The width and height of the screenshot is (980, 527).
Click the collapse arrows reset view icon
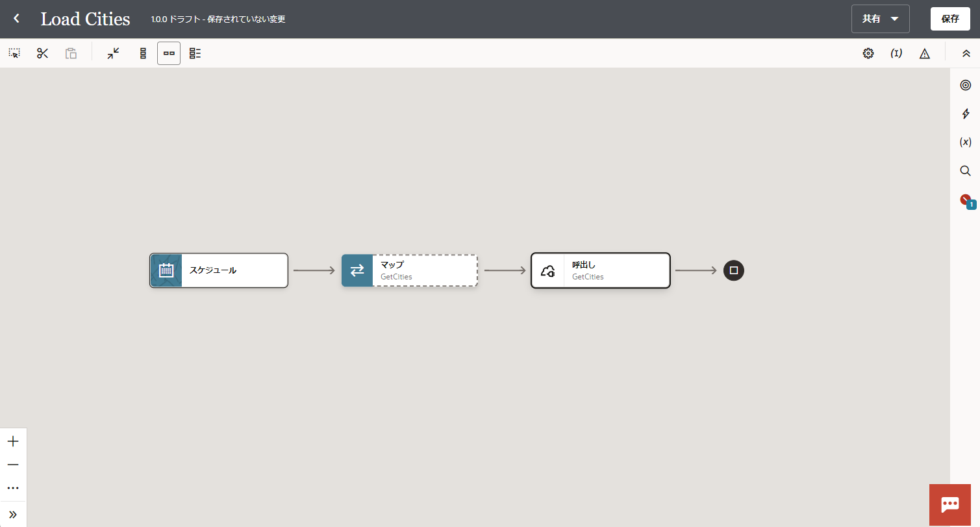(x=114, y=53)
